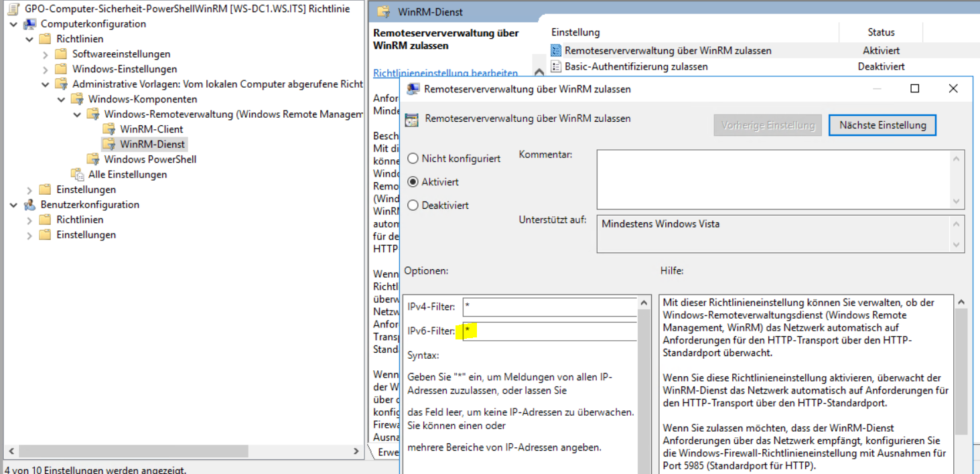This screenshot has height=474, width=980.
Task: Click the Remoteserververwaltung setting row icon
Action: (x=555, y=51)
